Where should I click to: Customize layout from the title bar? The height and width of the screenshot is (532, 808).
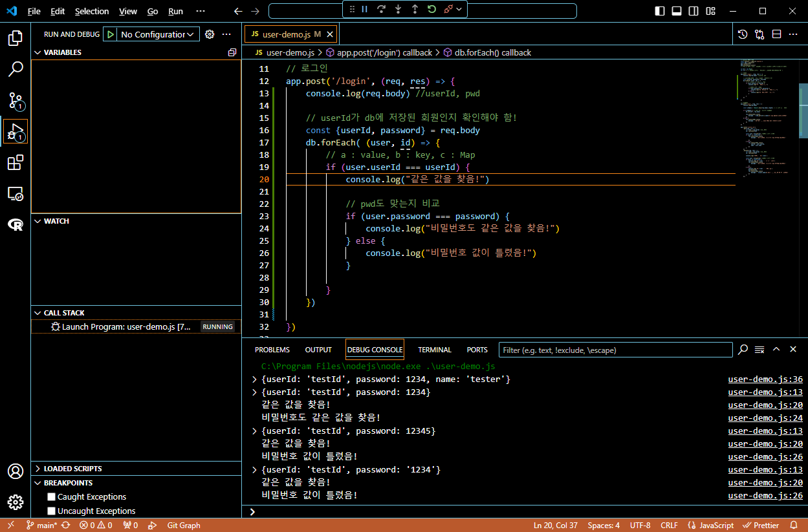point(711,11)
